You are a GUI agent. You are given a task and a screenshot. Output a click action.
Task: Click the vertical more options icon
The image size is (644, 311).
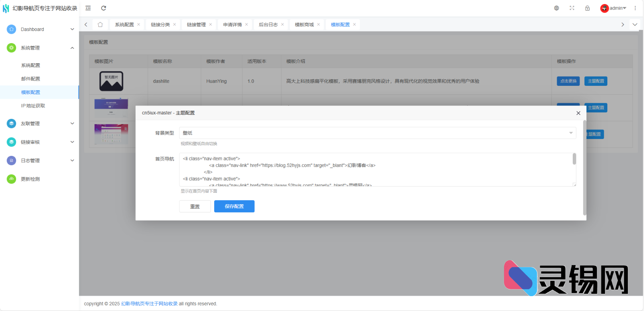tap(635, 8)
